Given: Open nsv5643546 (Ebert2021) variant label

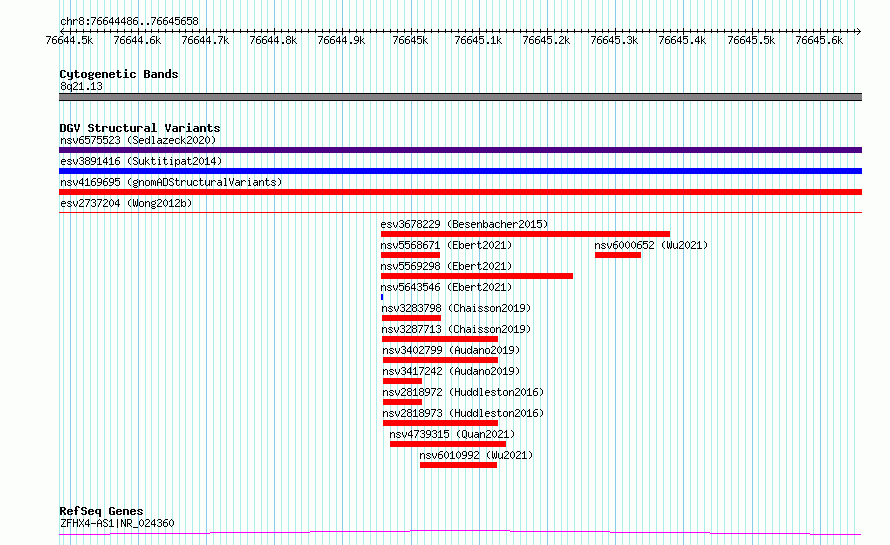Looking at the screenshot, I should pos(446,287).
